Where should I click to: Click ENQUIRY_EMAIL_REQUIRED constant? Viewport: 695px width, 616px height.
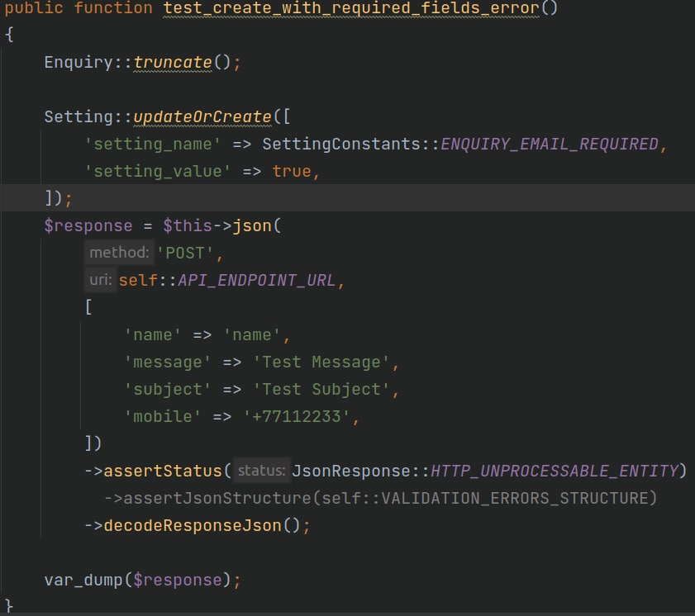point(550,145)
